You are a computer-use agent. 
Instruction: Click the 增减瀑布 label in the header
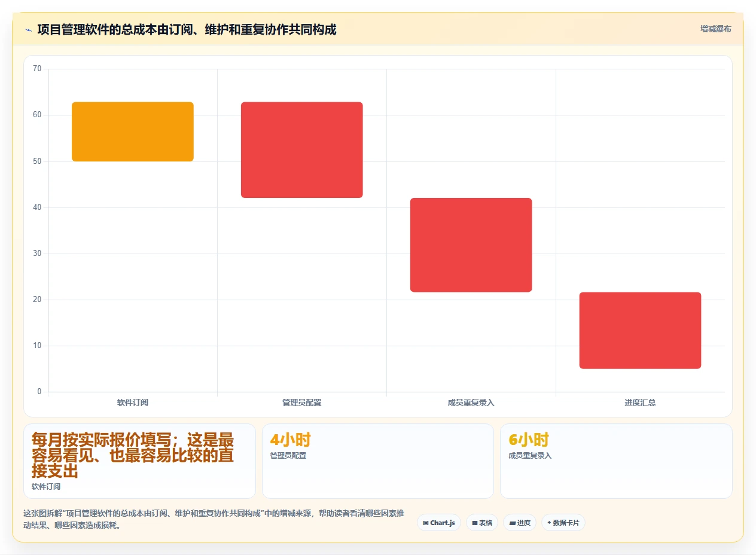pos(715,29)
